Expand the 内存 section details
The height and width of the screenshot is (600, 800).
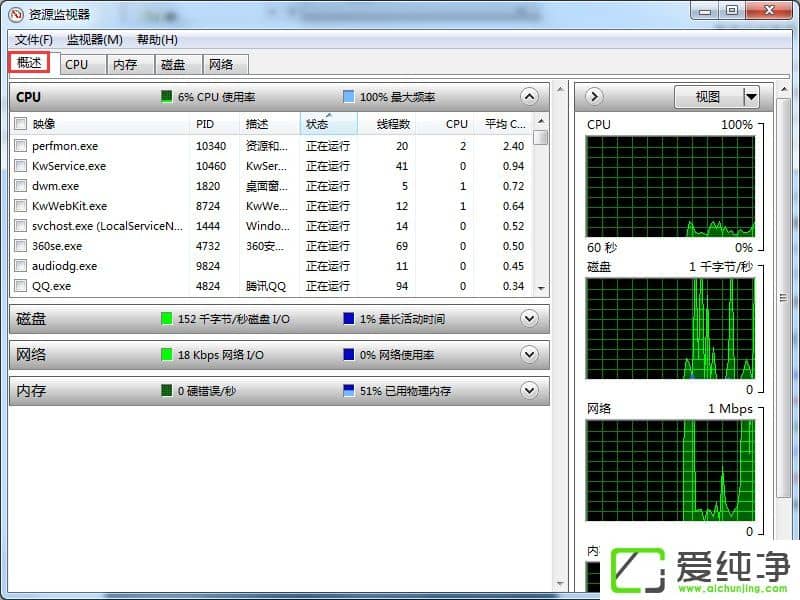point(529,390)
